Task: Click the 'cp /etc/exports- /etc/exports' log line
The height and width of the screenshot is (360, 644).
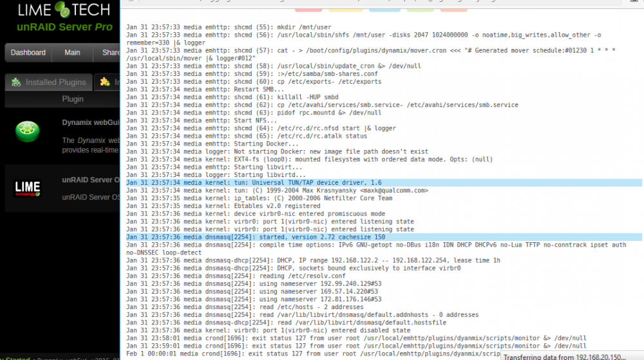Action: pyautogui.click(x=254, y=82)
